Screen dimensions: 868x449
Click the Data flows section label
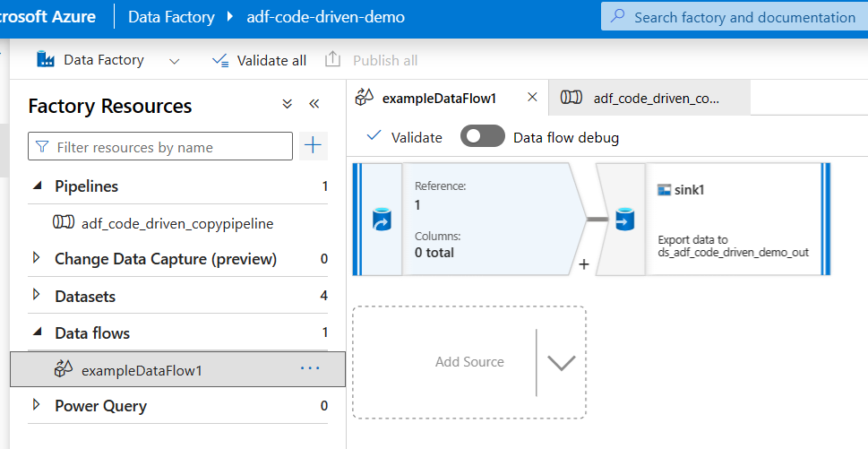(92, 332)
